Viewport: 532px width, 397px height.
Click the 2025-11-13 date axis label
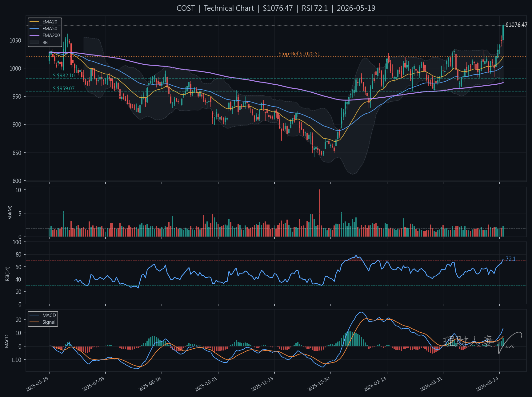point(262,384)
